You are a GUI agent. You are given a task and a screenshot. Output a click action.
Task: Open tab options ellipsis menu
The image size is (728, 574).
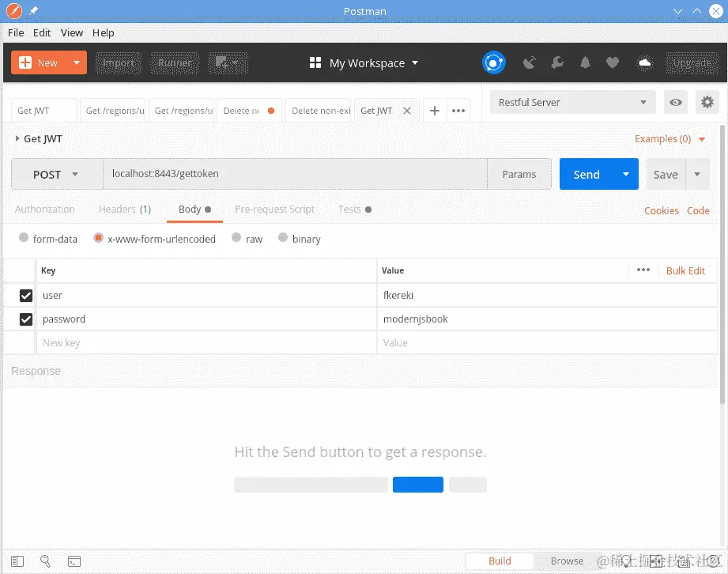click(x=458, y=111)
